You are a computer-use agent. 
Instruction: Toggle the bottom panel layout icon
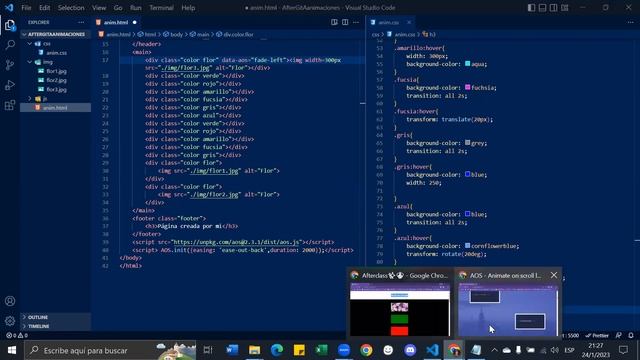[x=542, y=8]
